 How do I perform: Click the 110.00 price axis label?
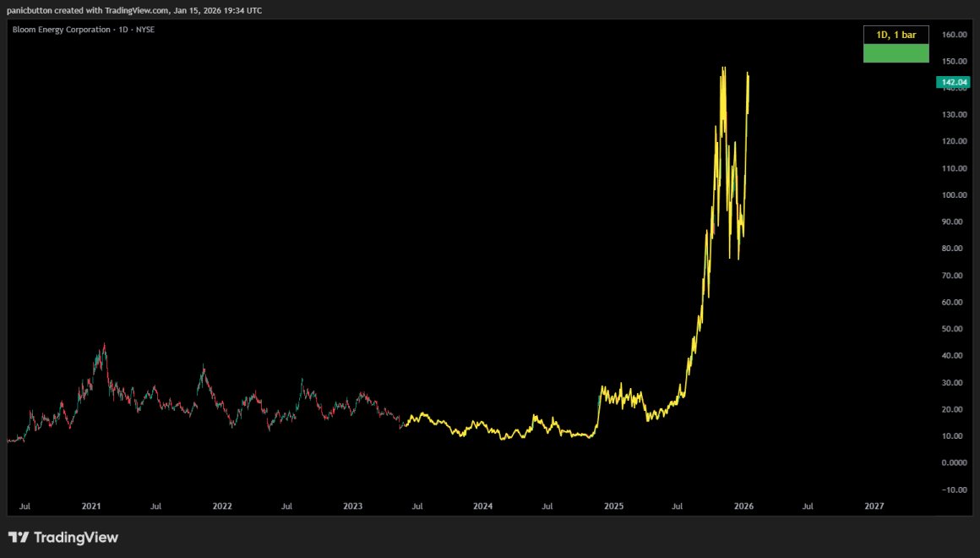[955, 168]
